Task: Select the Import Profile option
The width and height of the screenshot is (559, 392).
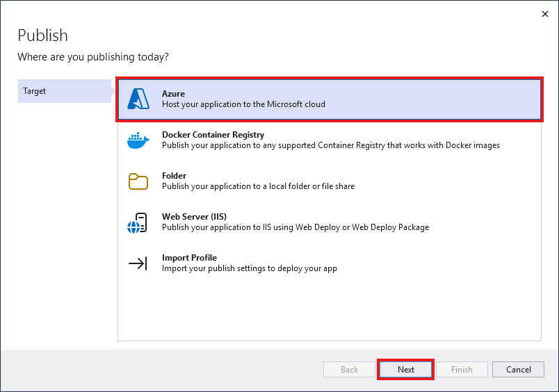Action: 330,263
